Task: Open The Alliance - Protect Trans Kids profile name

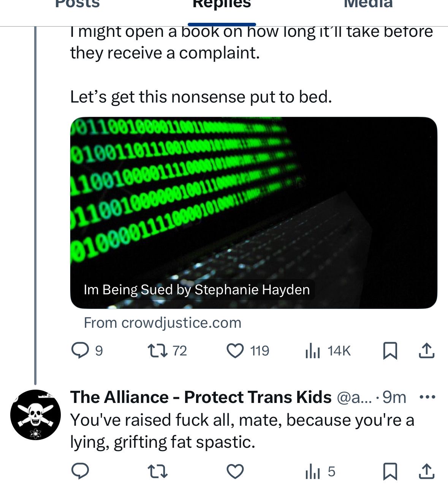Action: 201,397
